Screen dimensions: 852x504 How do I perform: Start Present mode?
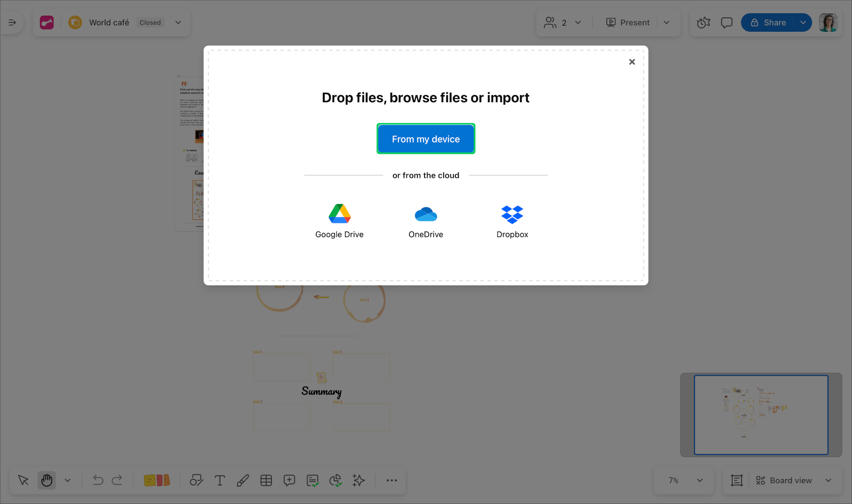point(628,23)
